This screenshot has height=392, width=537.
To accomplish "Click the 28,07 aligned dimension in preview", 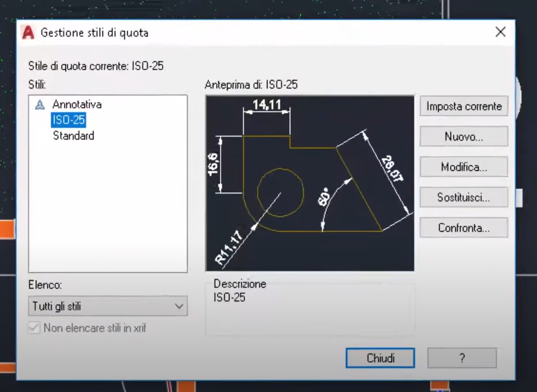I will (x=393, y=168).
